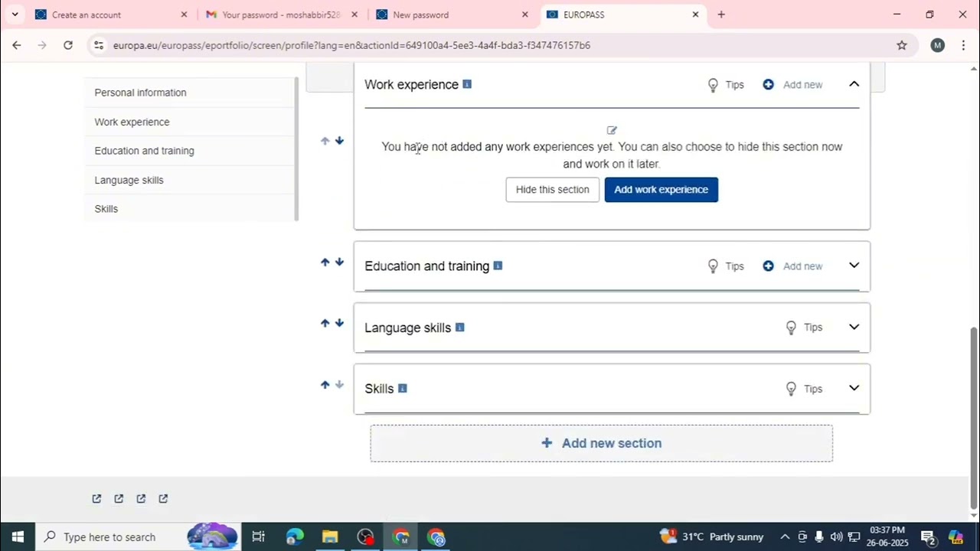Screen dimensions: 980x551
Task: Open the notification center icon
Action: [929, 537]
